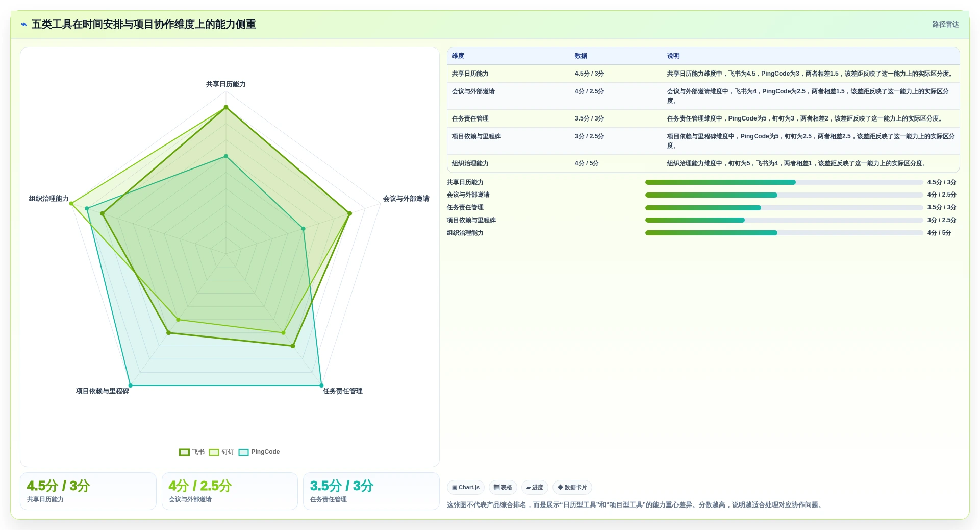The height and width of the screenshot is (530, 980).
Task: Click the 维度 column header
Action: (x=458, y=56)
